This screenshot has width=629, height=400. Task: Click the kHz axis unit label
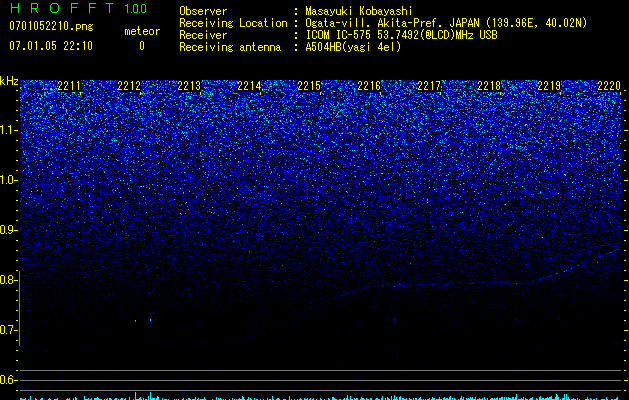(9, 81)
